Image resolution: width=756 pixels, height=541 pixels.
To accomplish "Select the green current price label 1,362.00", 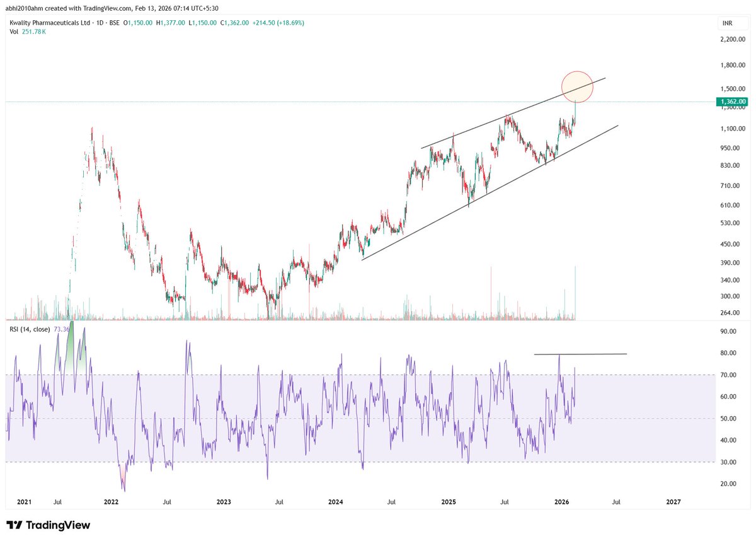I will coord(733,100).
